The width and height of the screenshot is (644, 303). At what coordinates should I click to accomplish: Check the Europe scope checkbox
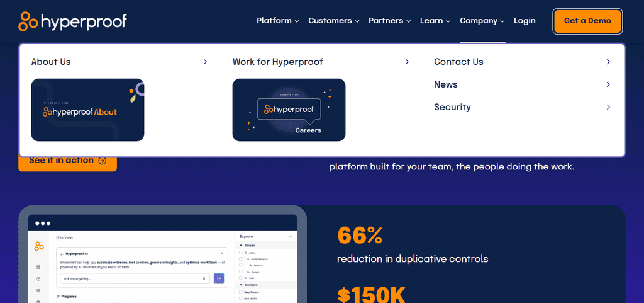tap(241, 272)
